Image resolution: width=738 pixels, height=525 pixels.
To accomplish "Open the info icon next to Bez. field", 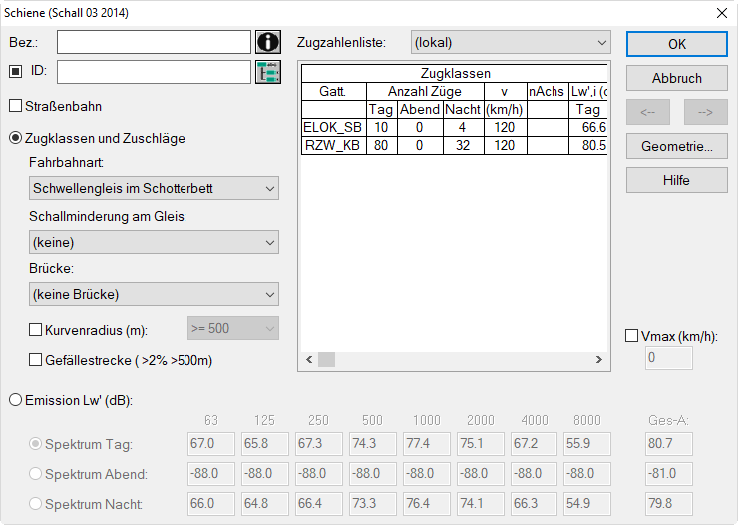I will (268, 42).
